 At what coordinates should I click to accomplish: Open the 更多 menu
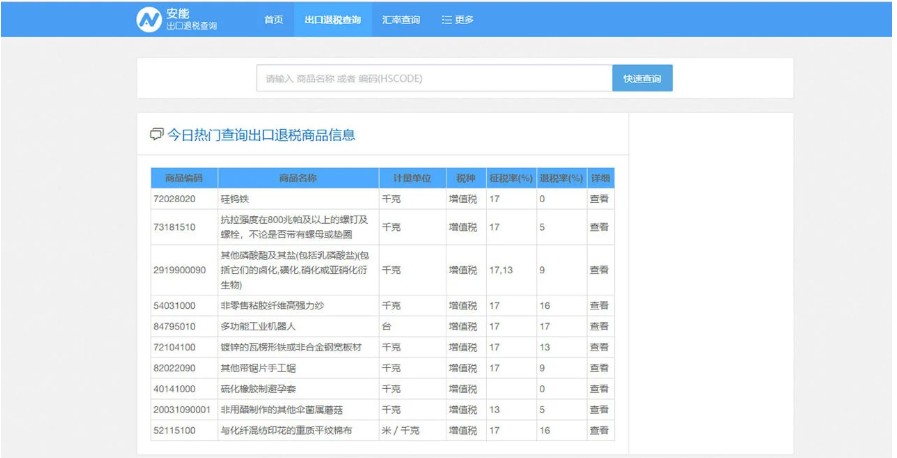point(458,19)
